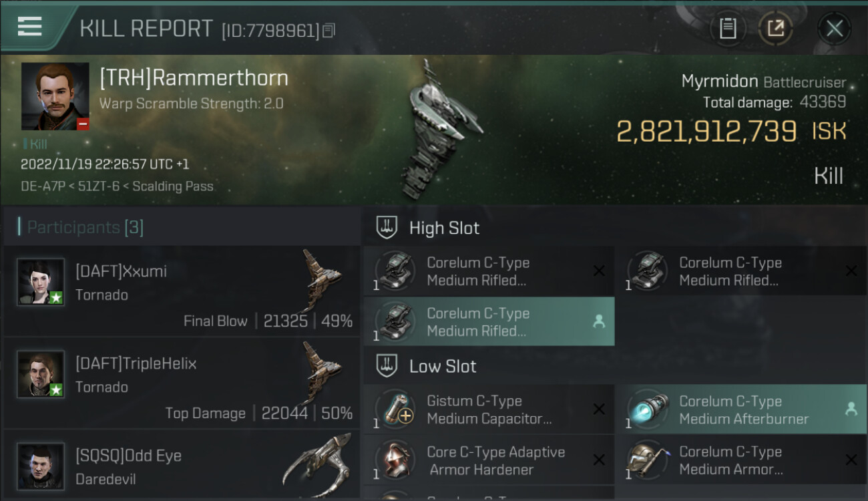Toggle person marker on highlighted Medium Rifled module
Image resolution: width=868 pixels, height=501 pixels.
(x=599, y=321)
